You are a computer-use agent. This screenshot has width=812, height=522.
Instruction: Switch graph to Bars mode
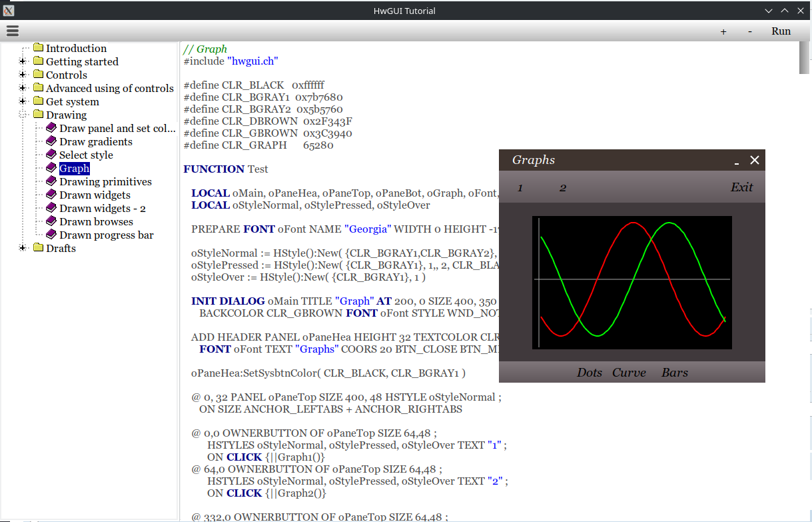(x=674, y=373)
